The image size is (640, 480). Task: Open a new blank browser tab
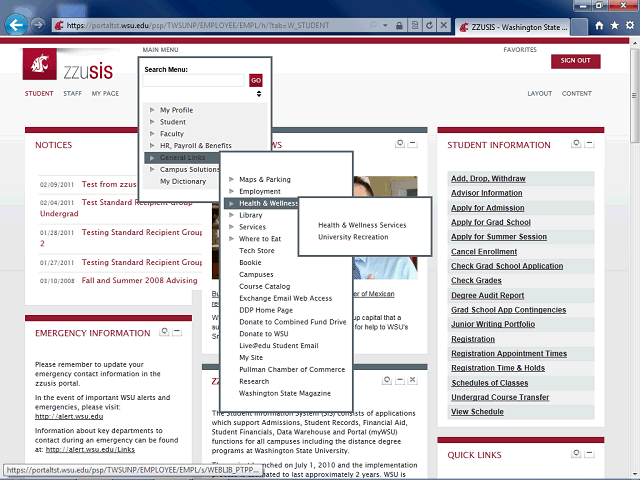(579, 27)
